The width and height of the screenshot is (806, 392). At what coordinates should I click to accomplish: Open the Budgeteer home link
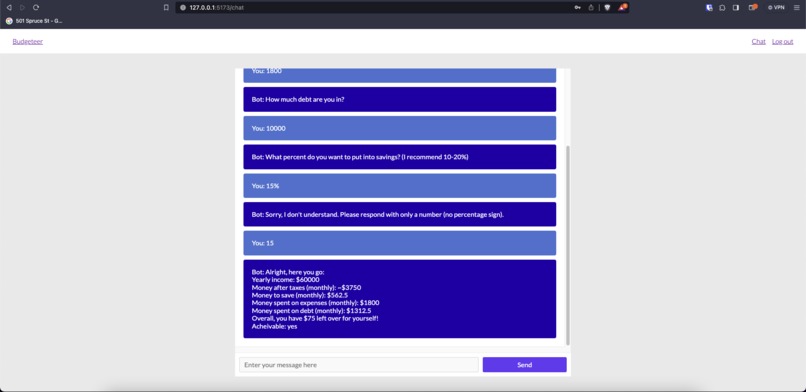pos(28,42)
